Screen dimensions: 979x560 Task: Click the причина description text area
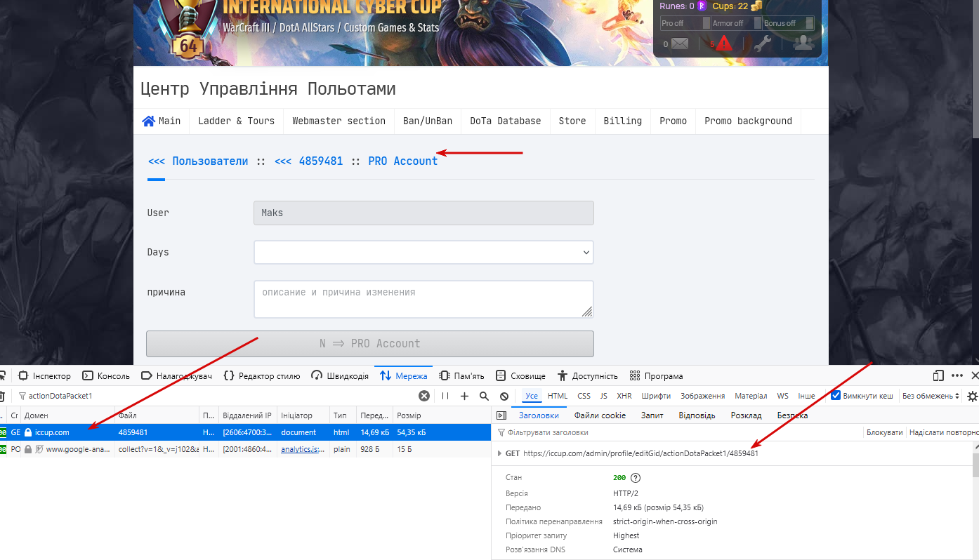[423, 300]
